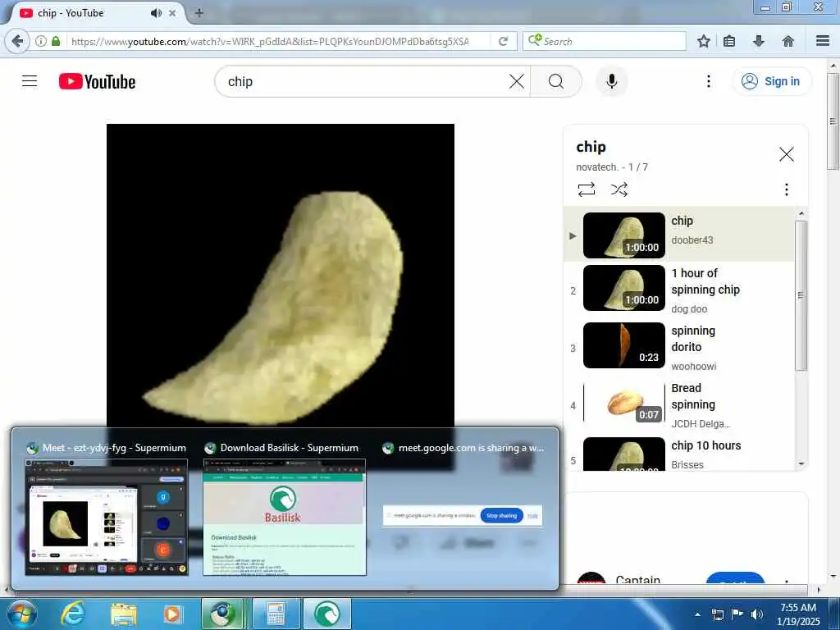Show hidden tray icons arrow
840x630 pixels.
tap(697, 614)
